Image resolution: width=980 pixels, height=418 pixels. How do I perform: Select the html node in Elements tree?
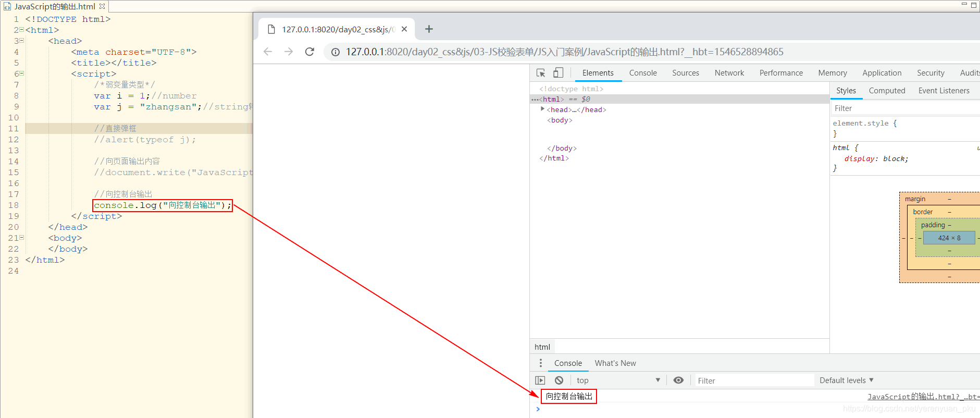(x=680, y=99)
